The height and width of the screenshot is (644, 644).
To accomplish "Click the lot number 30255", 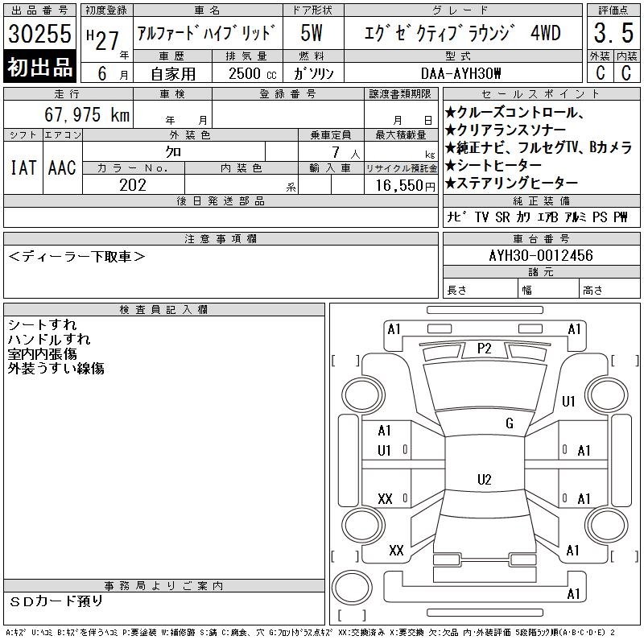I will [x=40, y=34].
